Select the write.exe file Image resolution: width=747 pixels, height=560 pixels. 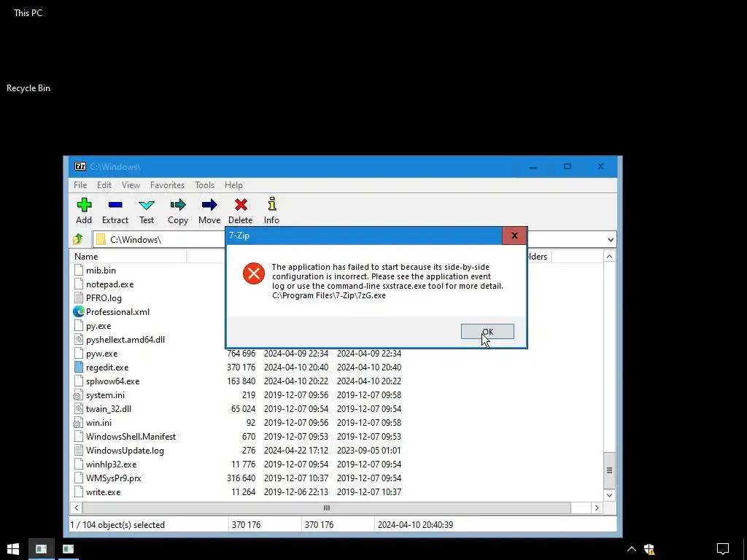[103, 492]
